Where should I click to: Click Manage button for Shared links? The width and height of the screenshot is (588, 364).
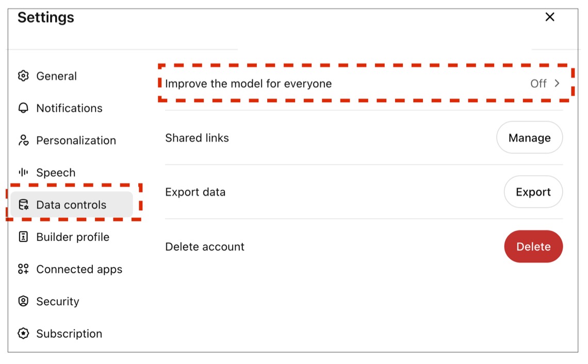(530, 138)
